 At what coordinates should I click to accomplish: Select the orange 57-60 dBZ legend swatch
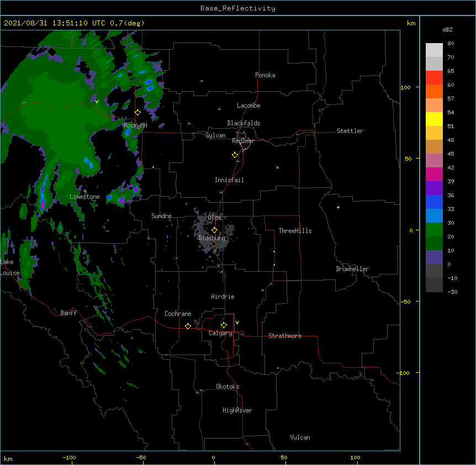tap(434, 92)
